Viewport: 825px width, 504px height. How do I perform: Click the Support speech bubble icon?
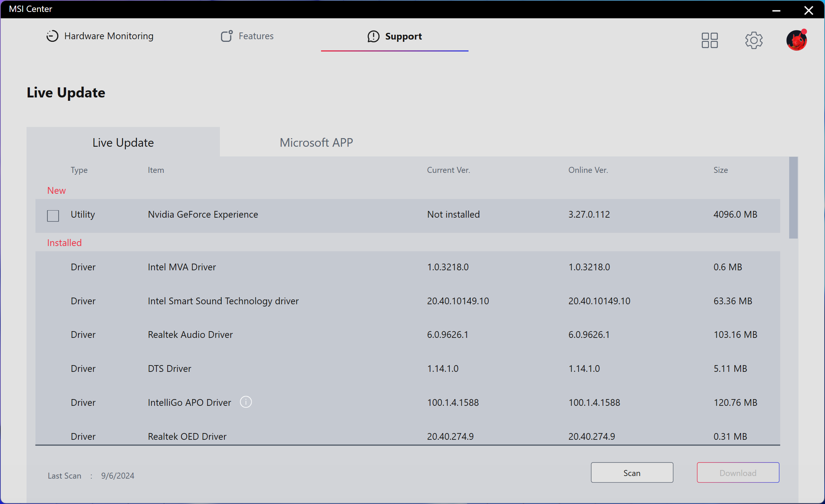click(x=373, y=36)
